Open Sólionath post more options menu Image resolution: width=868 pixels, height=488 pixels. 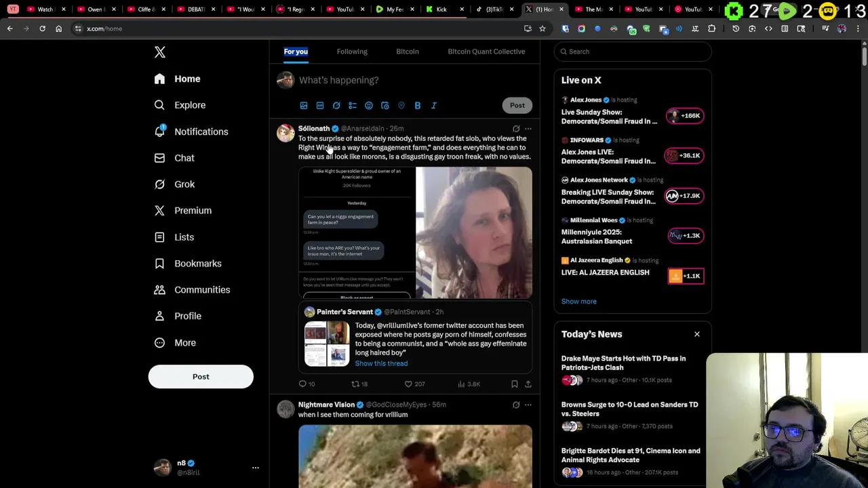528,129
